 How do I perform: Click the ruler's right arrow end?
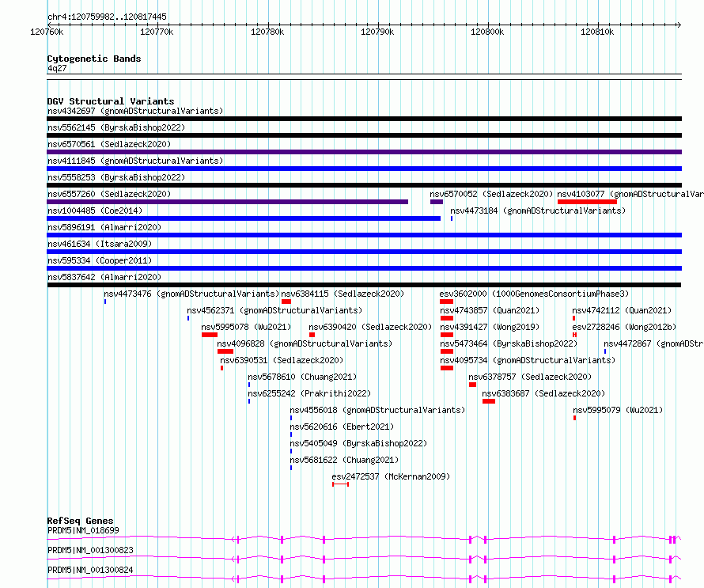coord(679,25)
